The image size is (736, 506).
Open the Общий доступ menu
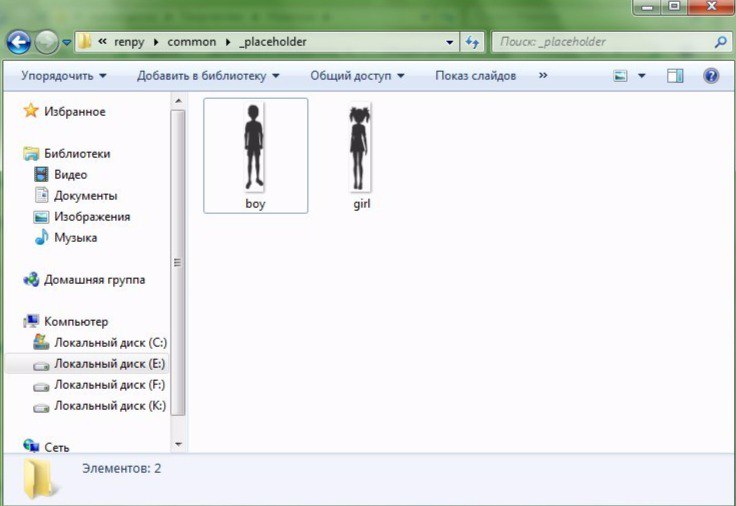click(357, 76)
